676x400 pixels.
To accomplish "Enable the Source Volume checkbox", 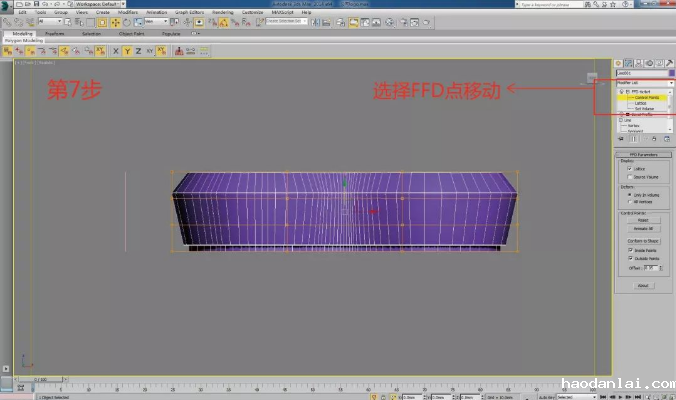I will (629, 177).
